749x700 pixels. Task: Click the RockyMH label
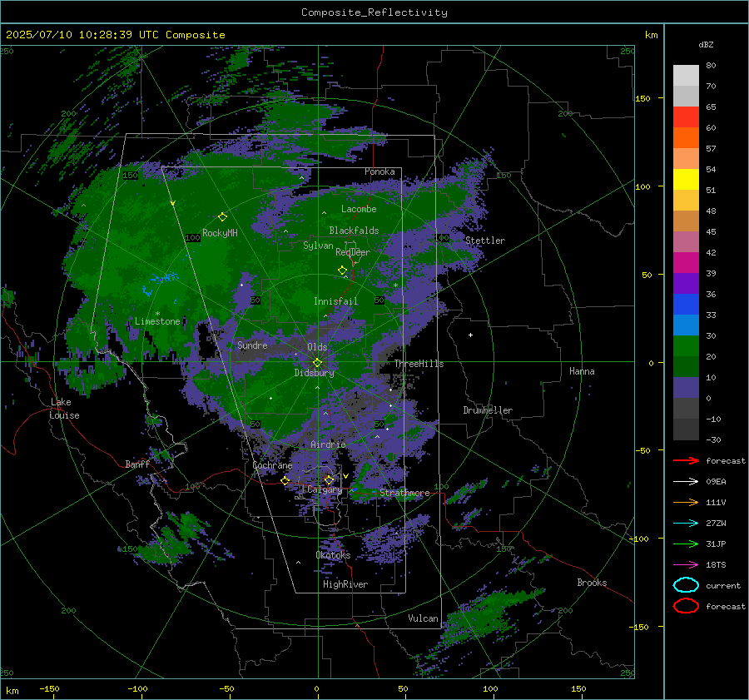(x=220, y=233)
